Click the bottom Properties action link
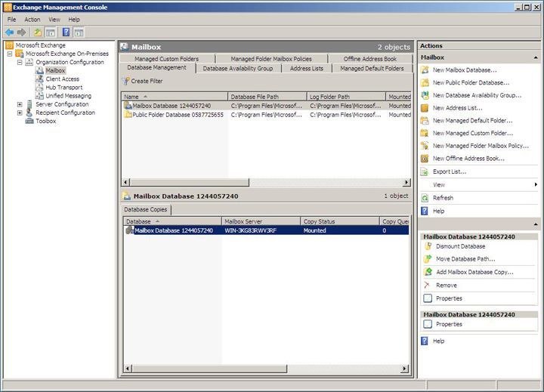The height and width of the screenshot is (392, 544). [x=449, y=324]
